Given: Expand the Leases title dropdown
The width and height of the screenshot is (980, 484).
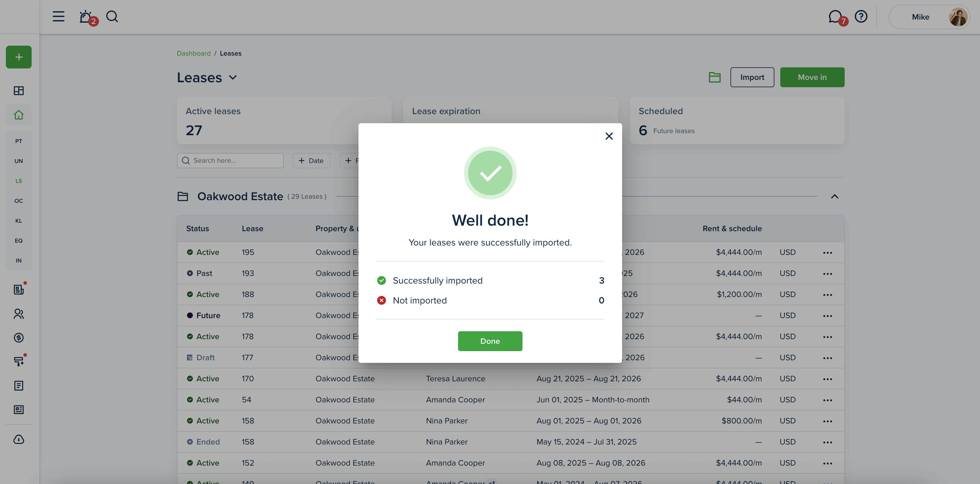Looking at the screenshot, I should pos(233,78).
